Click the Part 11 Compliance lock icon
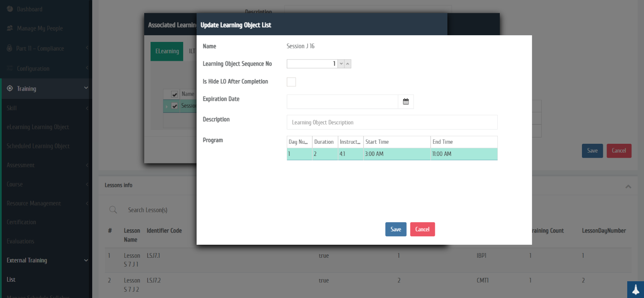The width and height of the screenshot is (644, 298). point(10,49)
